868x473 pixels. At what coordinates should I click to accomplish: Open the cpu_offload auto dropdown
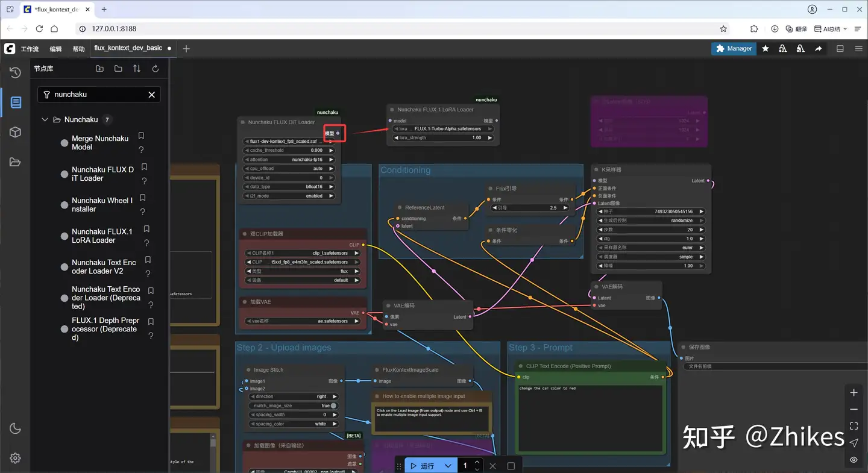(289, 169)
